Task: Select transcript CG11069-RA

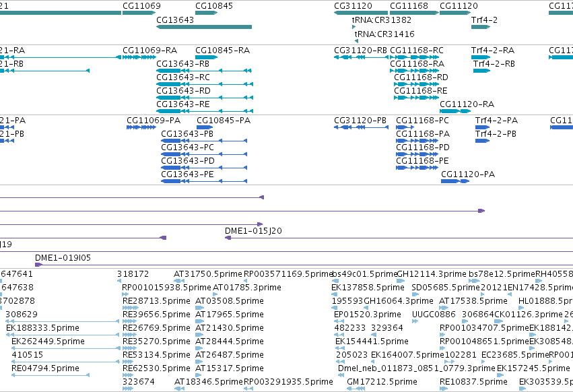Action: 139,57
